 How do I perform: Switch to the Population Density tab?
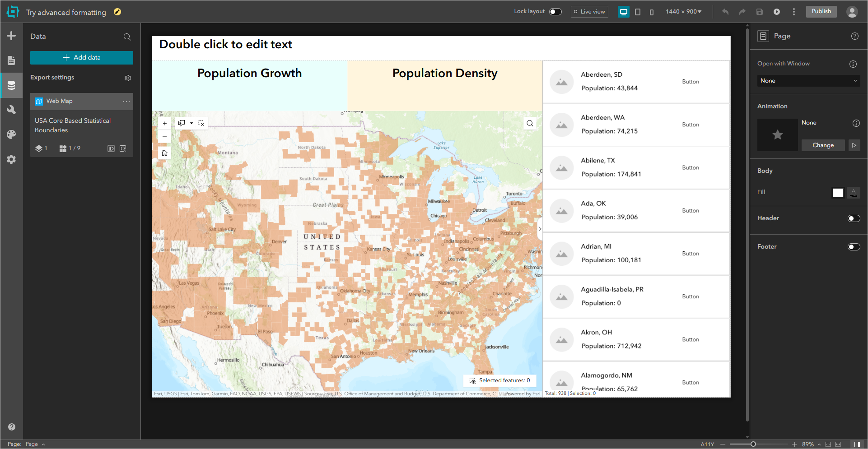tap(445, 74)
